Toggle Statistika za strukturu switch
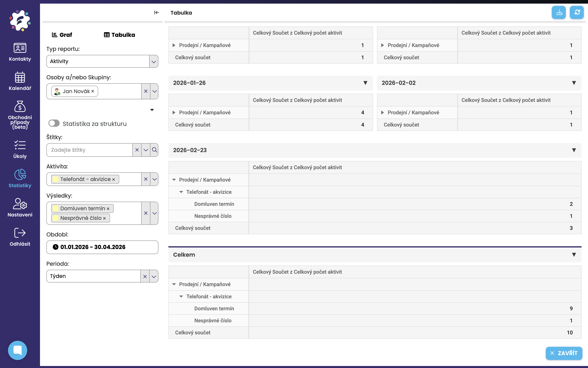 click(54, 123)
